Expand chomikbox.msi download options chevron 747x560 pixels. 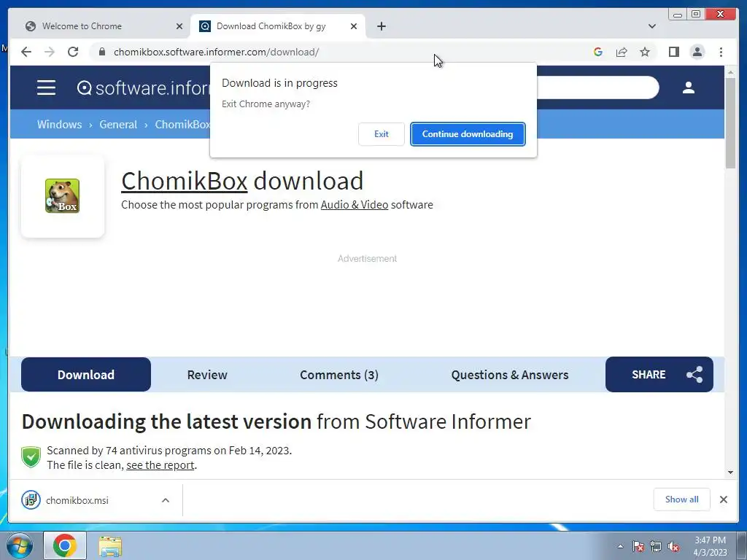(x=166, y=500)
